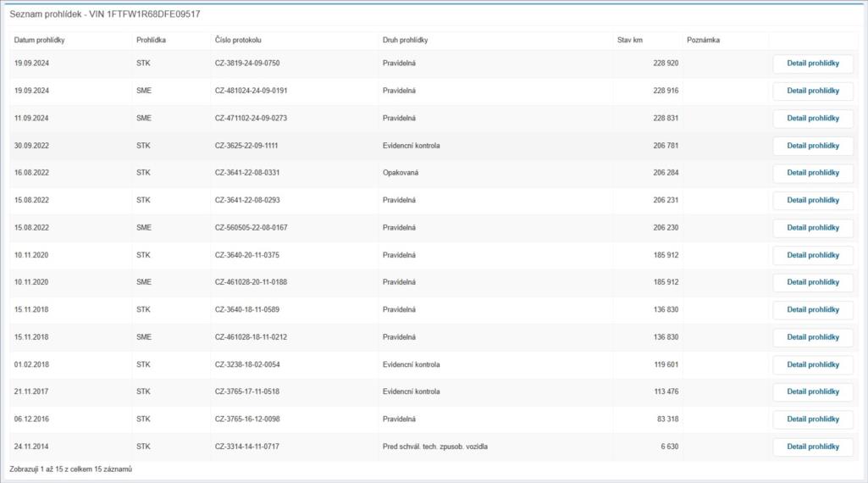Open Detail prohlídky for protocol CZ-3641-22-08-0293
This screenshot has height=483, width=868.
812,201
